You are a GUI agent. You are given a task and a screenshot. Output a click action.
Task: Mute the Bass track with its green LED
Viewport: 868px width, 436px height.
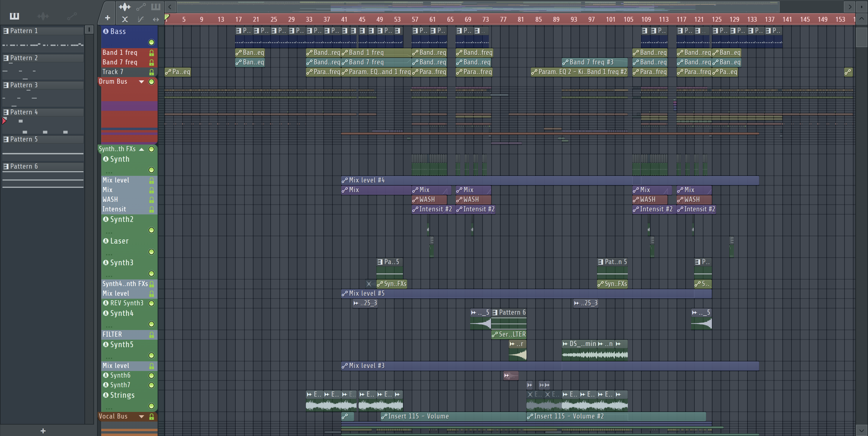(x=152, y=42)
